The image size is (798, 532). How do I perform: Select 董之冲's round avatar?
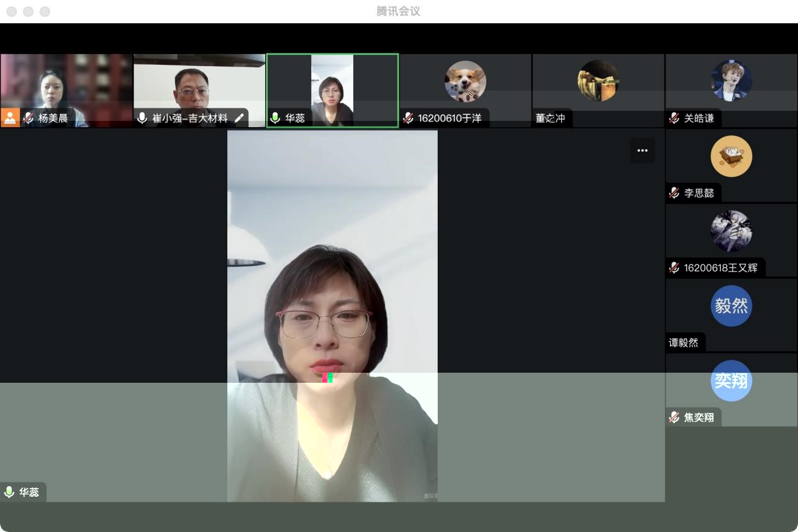tap(598, 81)
